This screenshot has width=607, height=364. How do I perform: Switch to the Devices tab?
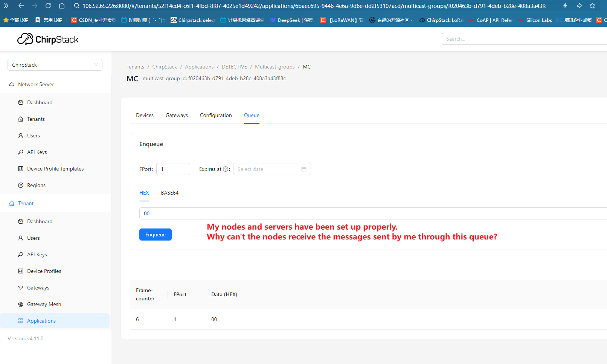(x=145, y=115)
